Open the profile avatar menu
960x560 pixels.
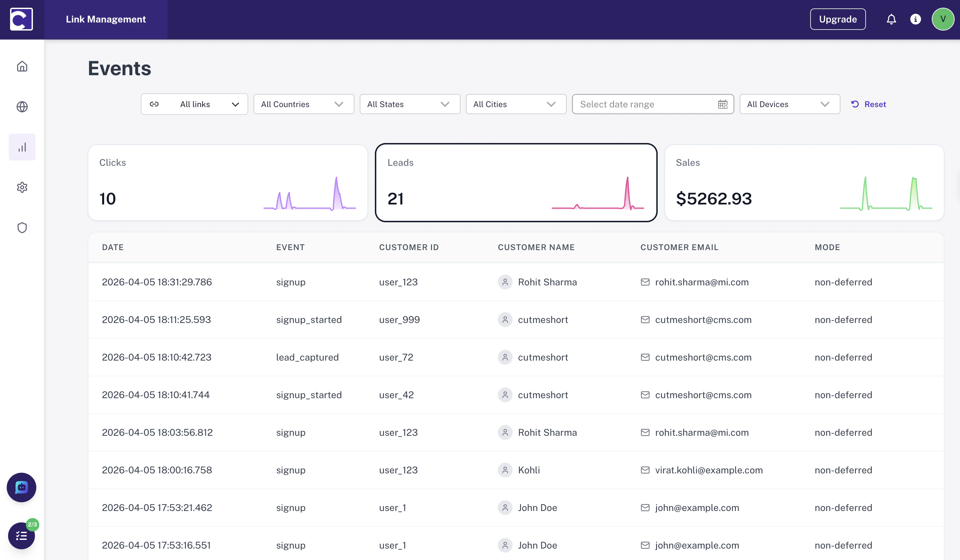(x=943, y=19)
